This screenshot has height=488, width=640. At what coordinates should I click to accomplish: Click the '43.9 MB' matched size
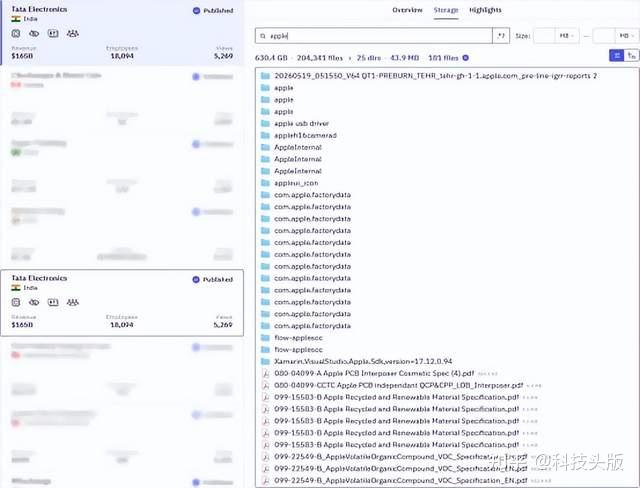coord(404,58)
